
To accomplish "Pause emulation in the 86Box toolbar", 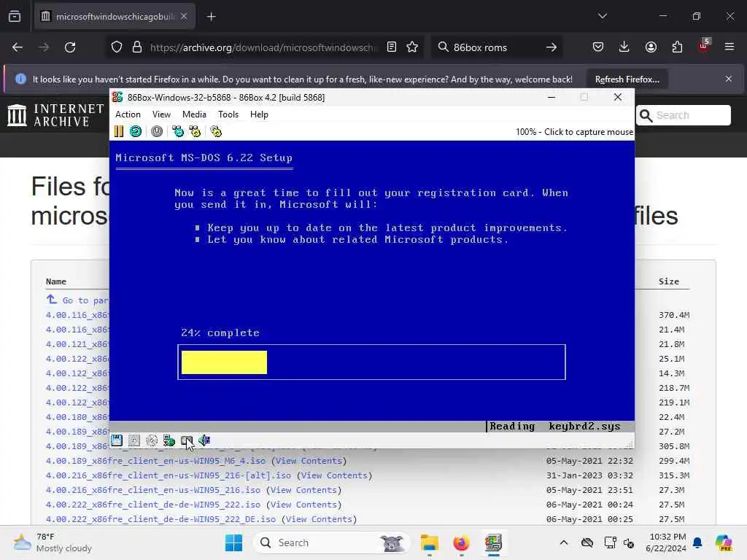I will click(119, 131).
